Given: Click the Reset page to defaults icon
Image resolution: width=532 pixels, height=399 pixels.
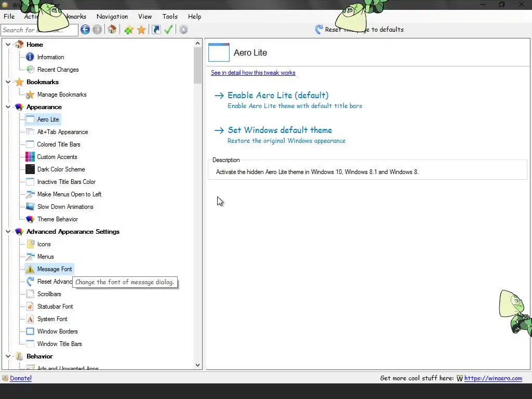Looking at the screenshot, I should pyautogui.click(x=319, y=30).
